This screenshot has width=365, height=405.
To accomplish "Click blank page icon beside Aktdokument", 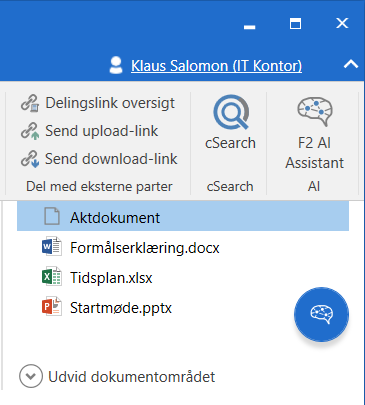I will coord(52,216).
